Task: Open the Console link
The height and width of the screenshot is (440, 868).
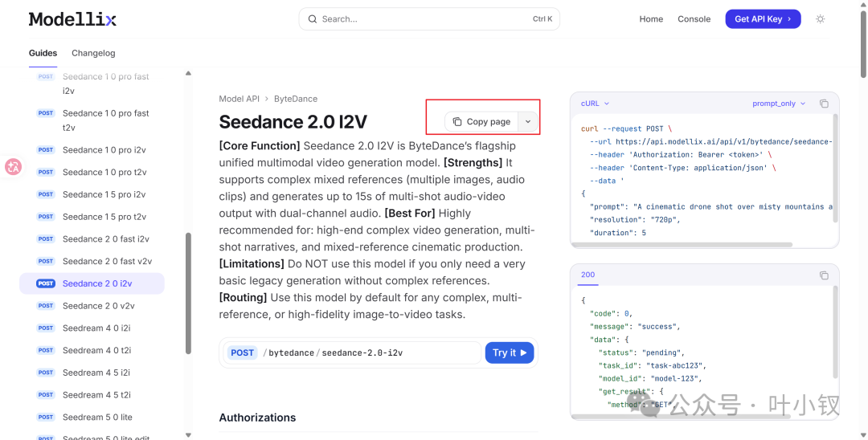Action: pos(694,18)
